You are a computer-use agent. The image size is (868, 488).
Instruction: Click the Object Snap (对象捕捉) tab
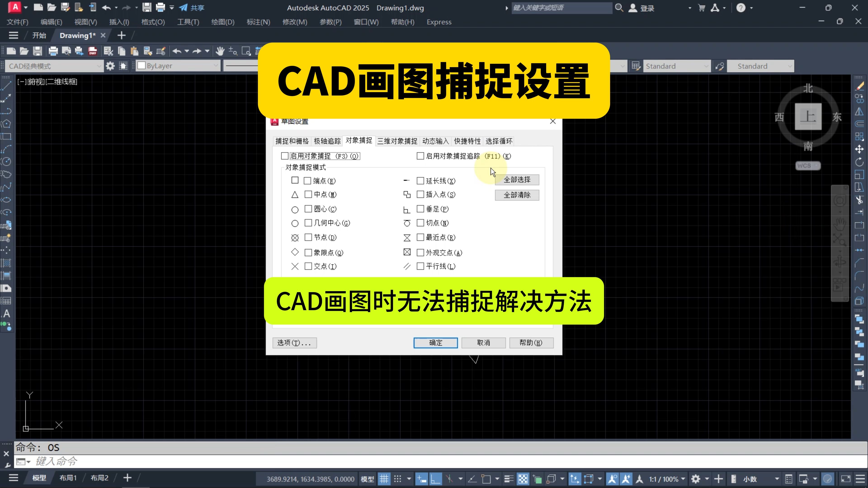(x=358, y=141)
